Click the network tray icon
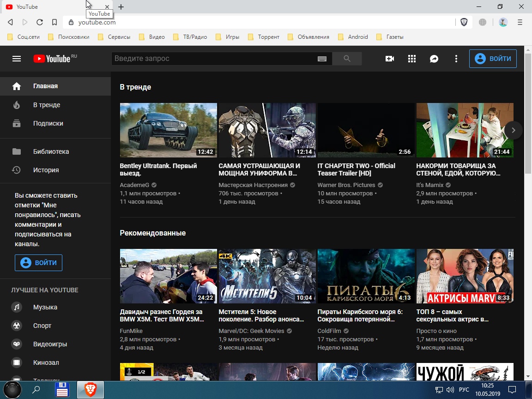The image size is (532, 399). (x=439, y=389)
